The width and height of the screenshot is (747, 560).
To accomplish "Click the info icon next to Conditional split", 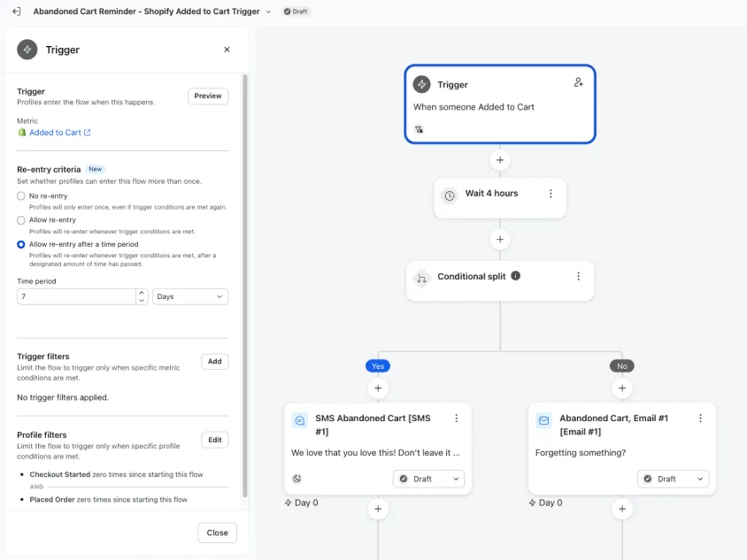I will click(515, 276).
